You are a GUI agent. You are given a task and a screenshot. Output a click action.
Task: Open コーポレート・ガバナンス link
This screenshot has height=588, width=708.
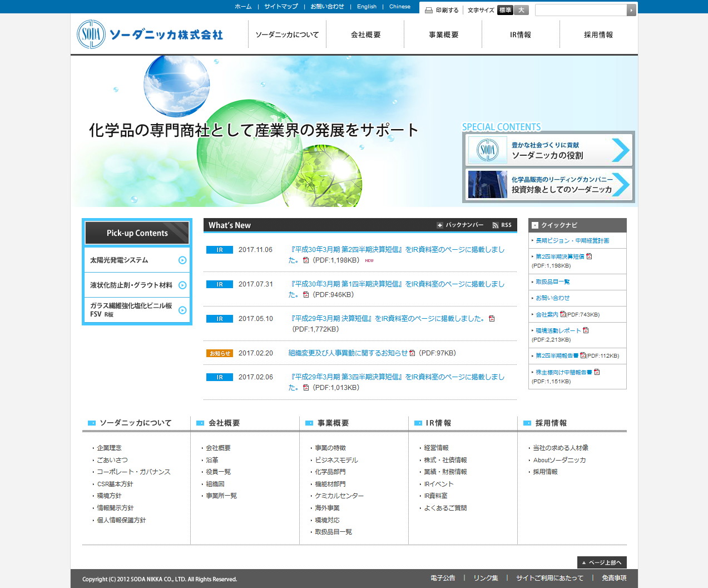pyautogui.click(x=133, y=472)
